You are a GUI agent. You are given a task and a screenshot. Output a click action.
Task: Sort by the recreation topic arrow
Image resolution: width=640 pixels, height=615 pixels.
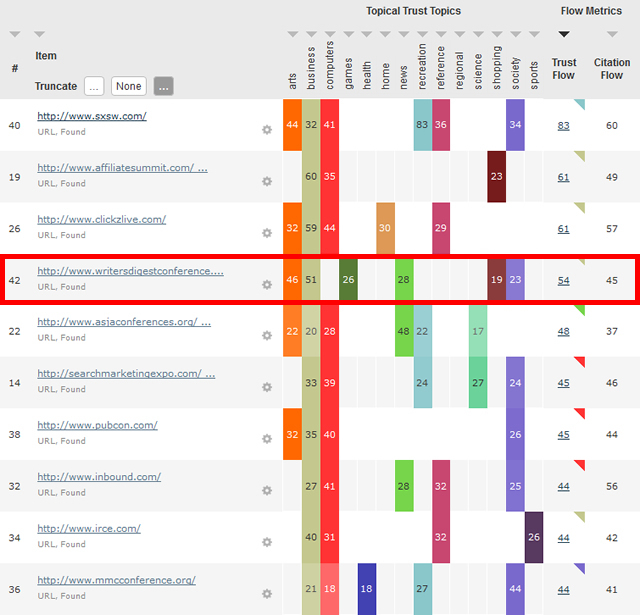click(422, 34)
